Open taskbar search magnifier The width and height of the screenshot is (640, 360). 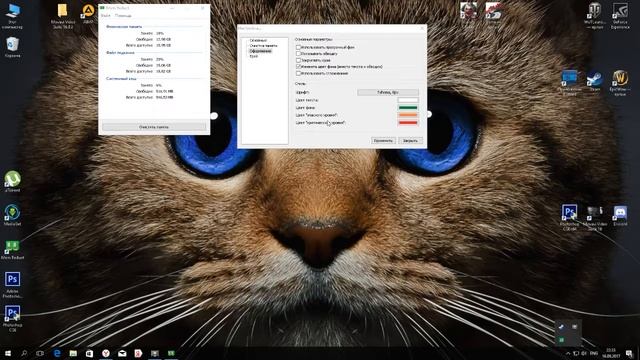(24, 353)
